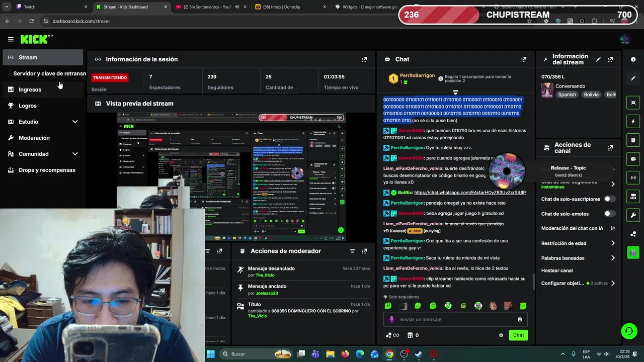
Task: Open the Windows Start menu
Action: point(211,354)
